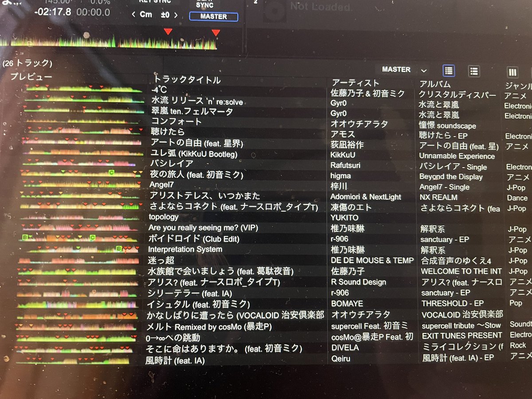Select the track title Angel7
The height and width of the screenshot is (399, 532).
pyautogui.click(x=161, y=185)
